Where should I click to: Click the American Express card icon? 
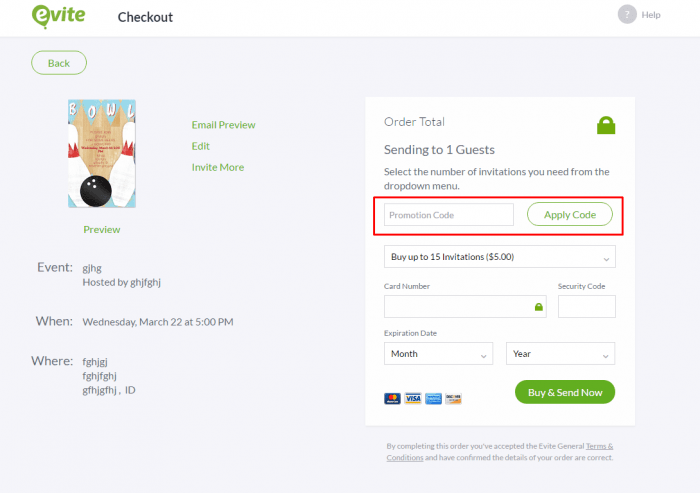pos(433,398)
